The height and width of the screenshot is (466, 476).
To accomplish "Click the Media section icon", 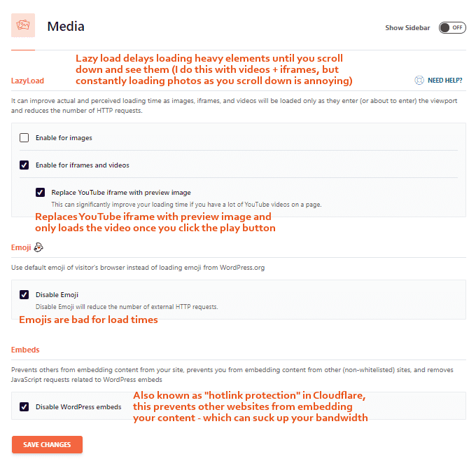I will click(x=23, y=26).
